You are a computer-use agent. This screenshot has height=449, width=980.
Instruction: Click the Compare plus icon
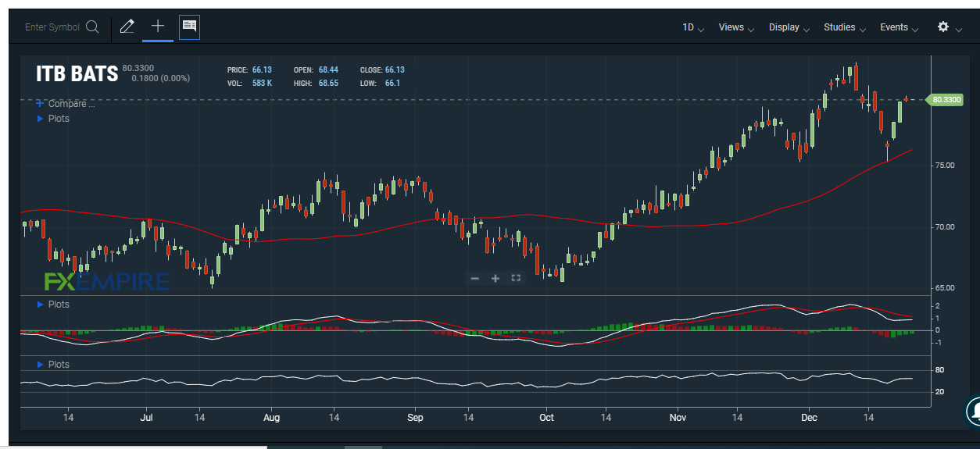[x=40, y=103]
